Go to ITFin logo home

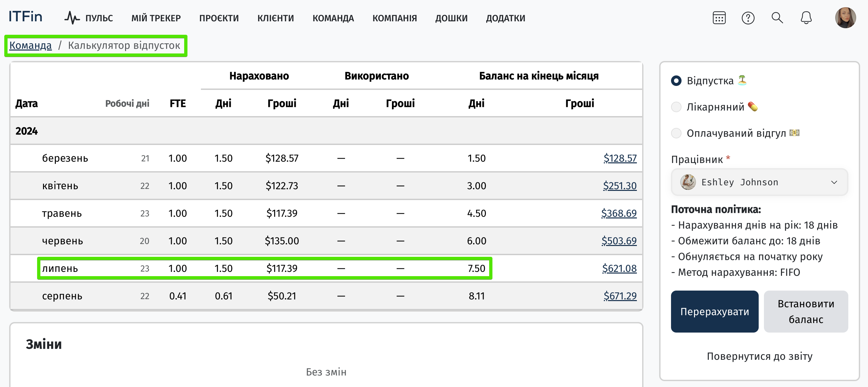pyautogui.click(x=25, y=16)
